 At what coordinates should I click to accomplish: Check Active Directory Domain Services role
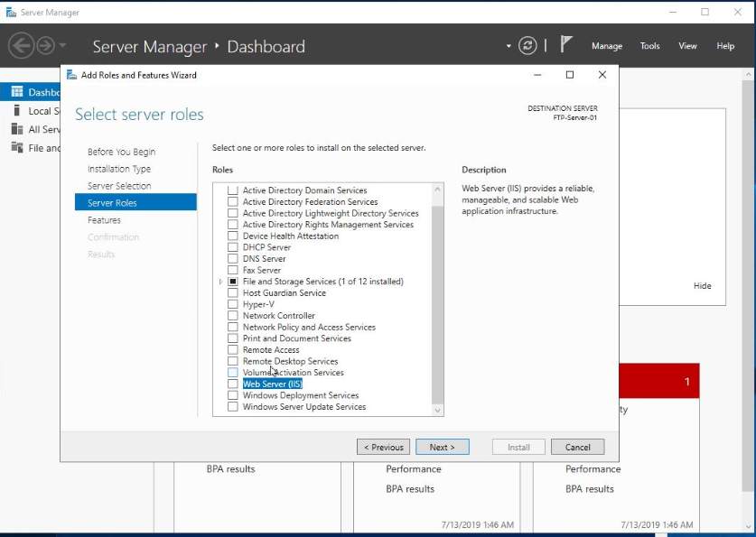(x=233, y=190)
